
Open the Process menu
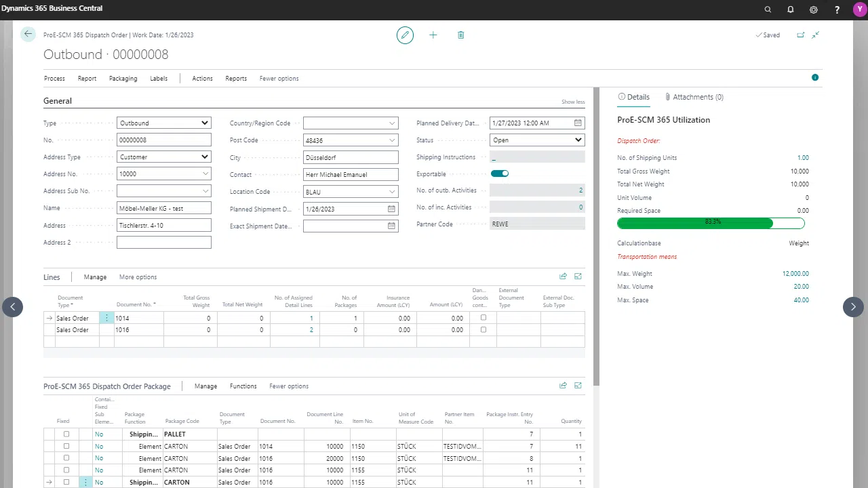pyautogui.click(x=54, y=79)
